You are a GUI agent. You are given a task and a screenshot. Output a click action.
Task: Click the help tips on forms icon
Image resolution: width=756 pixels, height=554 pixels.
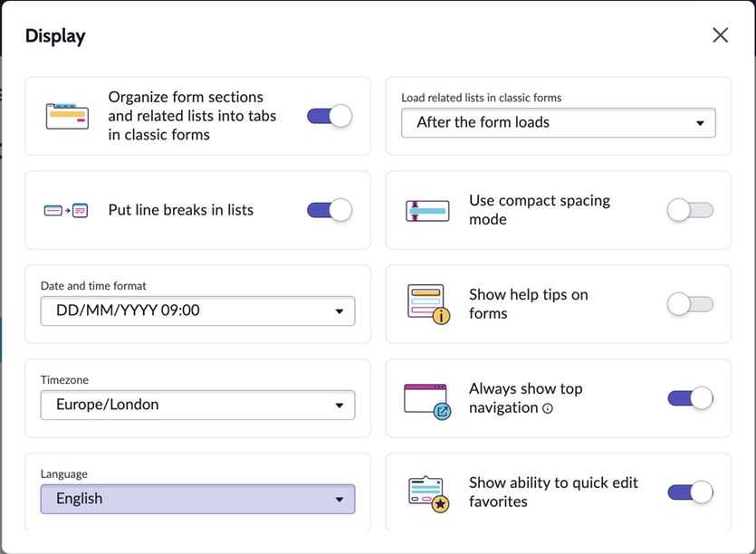tap(428, 304)
